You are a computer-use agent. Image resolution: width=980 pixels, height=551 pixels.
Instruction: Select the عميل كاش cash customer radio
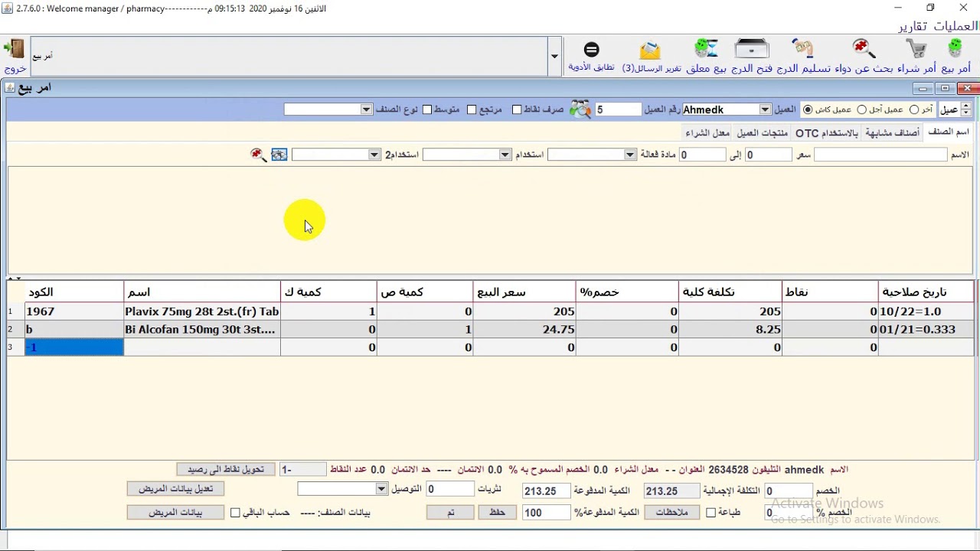pyautogui.click(x=808, y=109)
